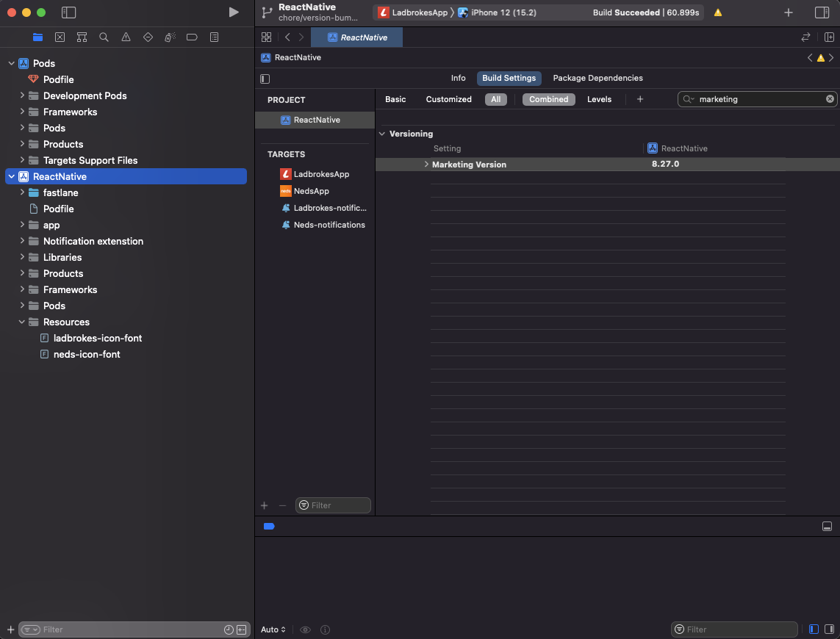
Task: Toggle the navigator sidebar panel
Action: click(68, 12)
